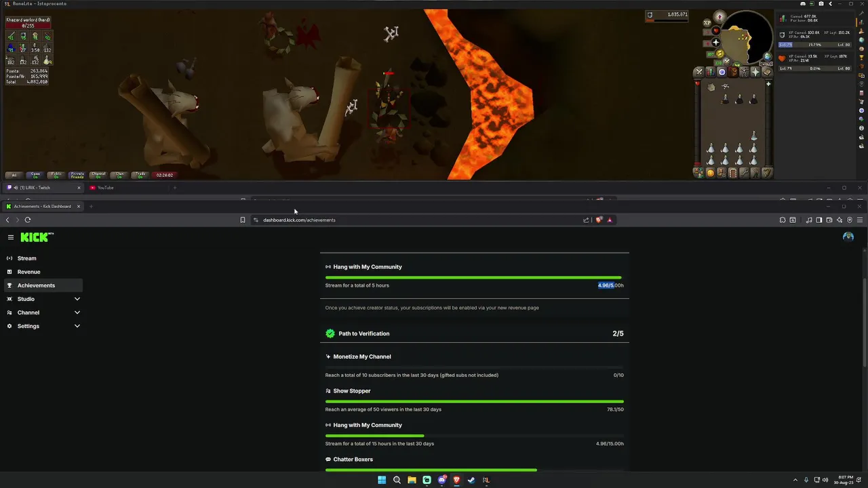The height and width of the screenshot is (488, 868).
Task: Switch to the Twitch browser tab
Action: [x=43, y=188]
